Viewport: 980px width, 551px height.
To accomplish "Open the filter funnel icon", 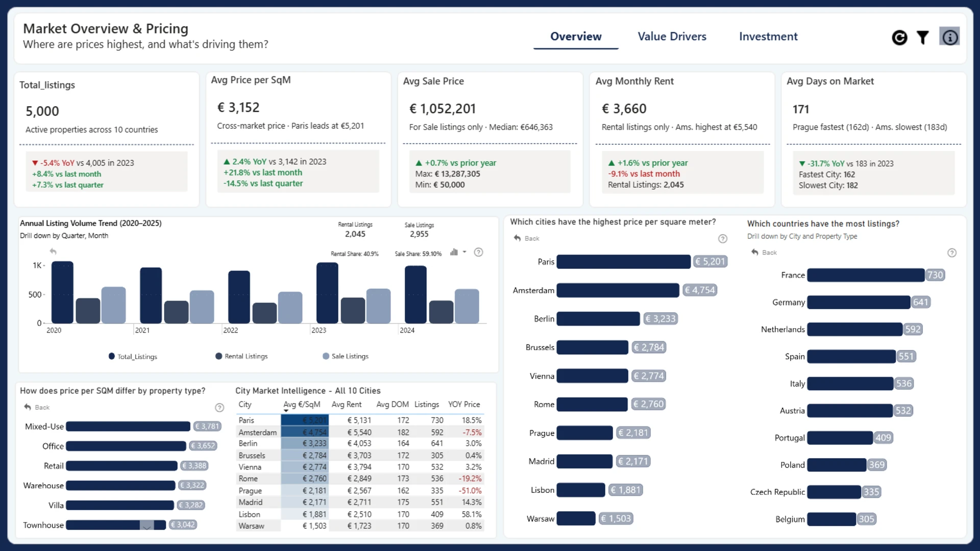I will pyautogui.click(x=923, y=37).
